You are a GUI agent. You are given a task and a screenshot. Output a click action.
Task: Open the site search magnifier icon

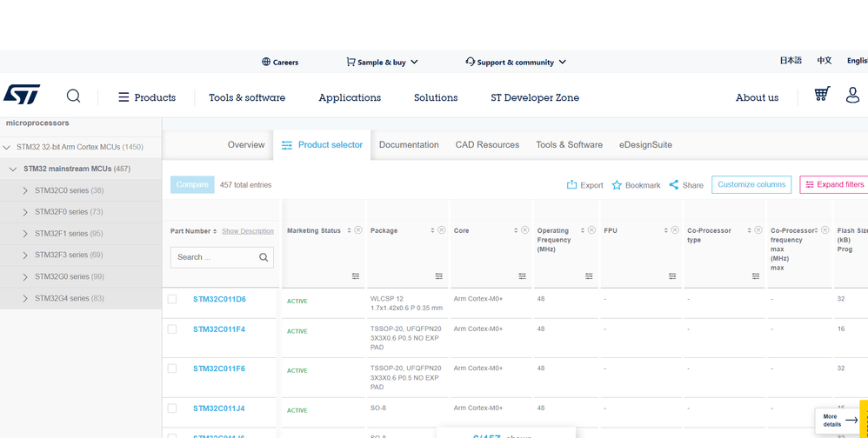tap(74, 96)
